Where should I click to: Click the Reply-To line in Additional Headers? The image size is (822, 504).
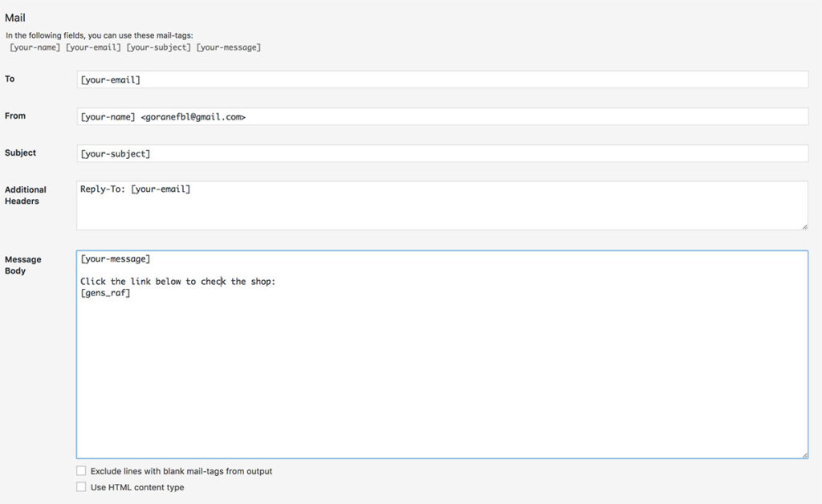pos(135,189)
